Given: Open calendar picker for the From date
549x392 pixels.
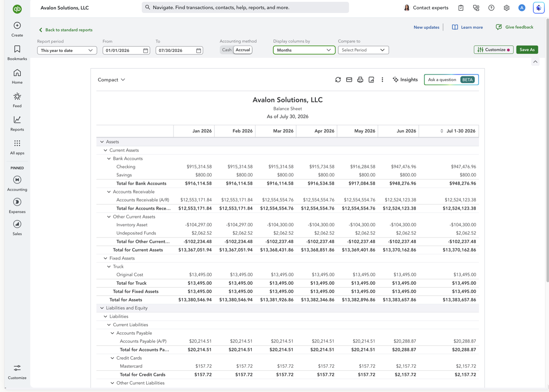Looking at the screenshot, I should point(146,51).
